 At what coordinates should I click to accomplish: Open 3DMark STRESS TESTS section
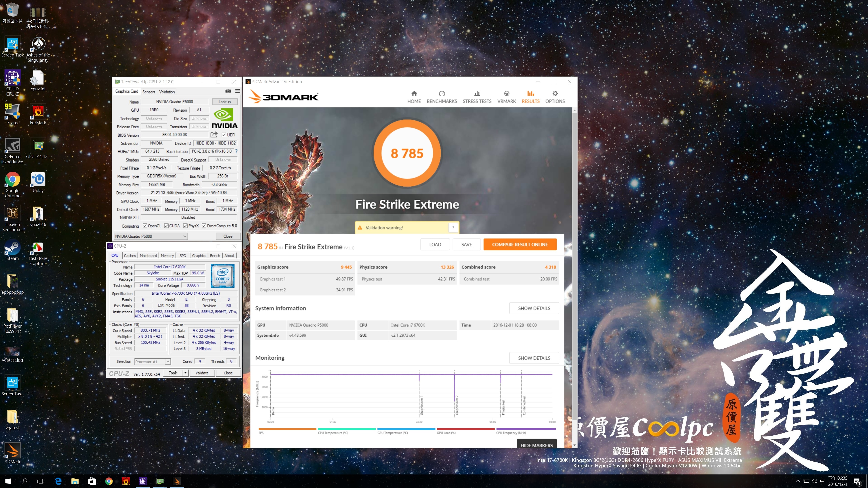477,97
